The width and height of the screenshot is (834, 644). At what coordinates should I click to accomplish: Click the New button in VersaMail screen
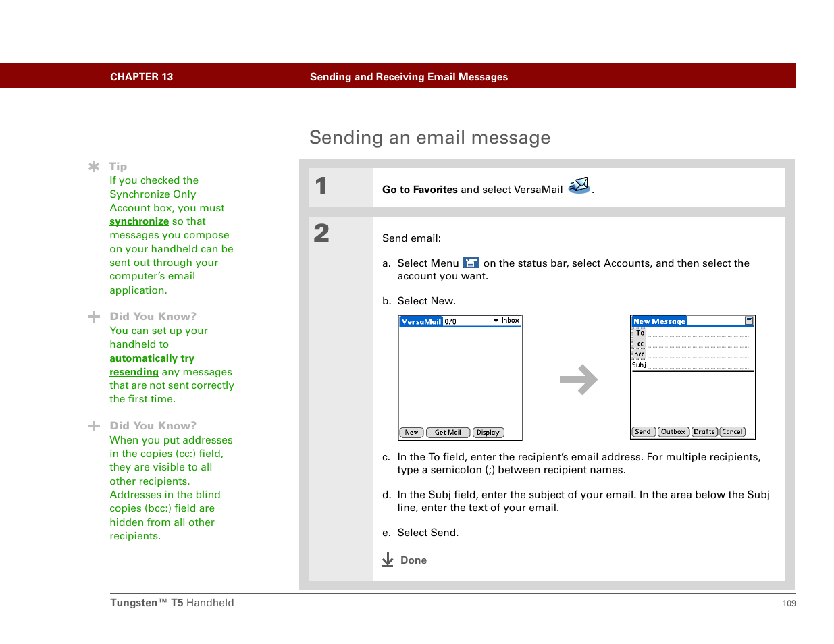411,433
